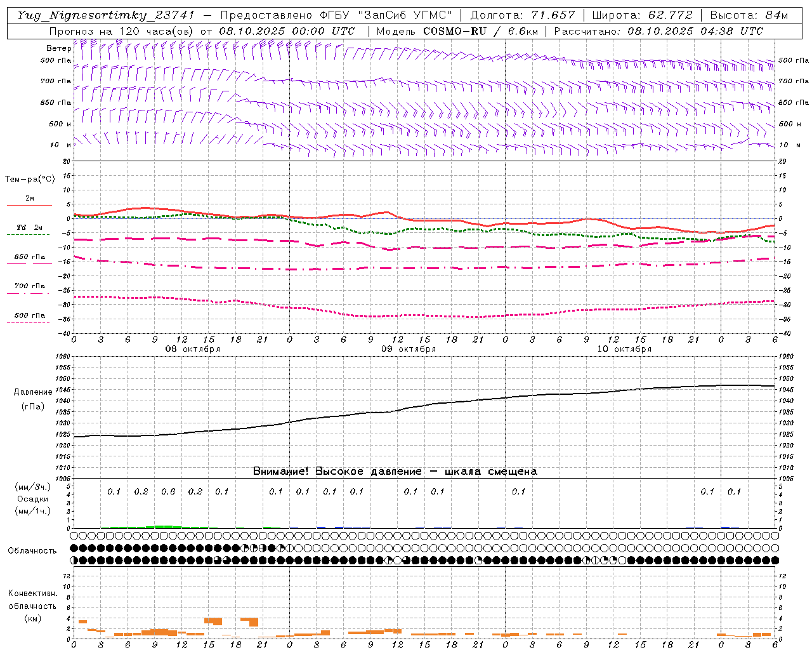Click the 'Облачность' cloud cover label
This screenshot has width=812, height=650.
pos(32,551)
